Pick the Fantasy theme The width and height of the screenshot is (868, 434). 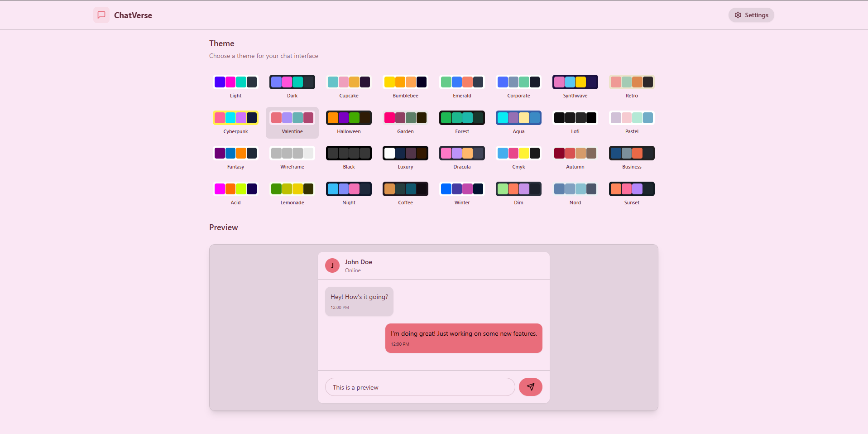pos(235,158)
